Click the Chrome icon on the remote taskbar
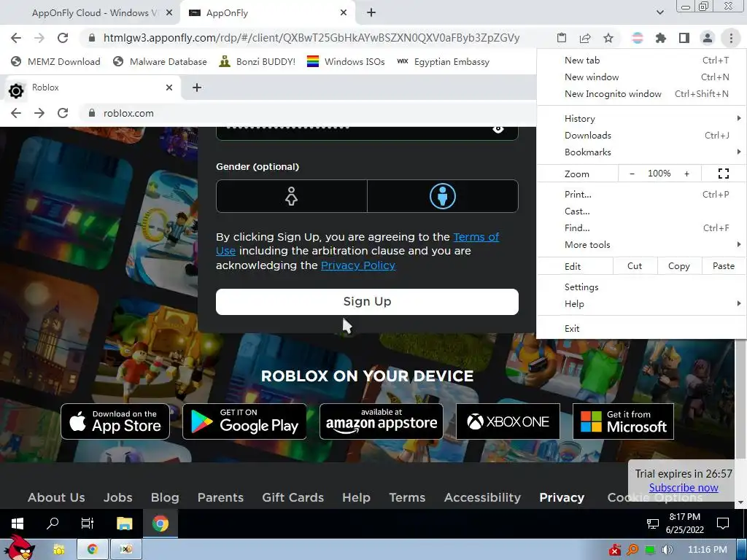 coord(160,524)
